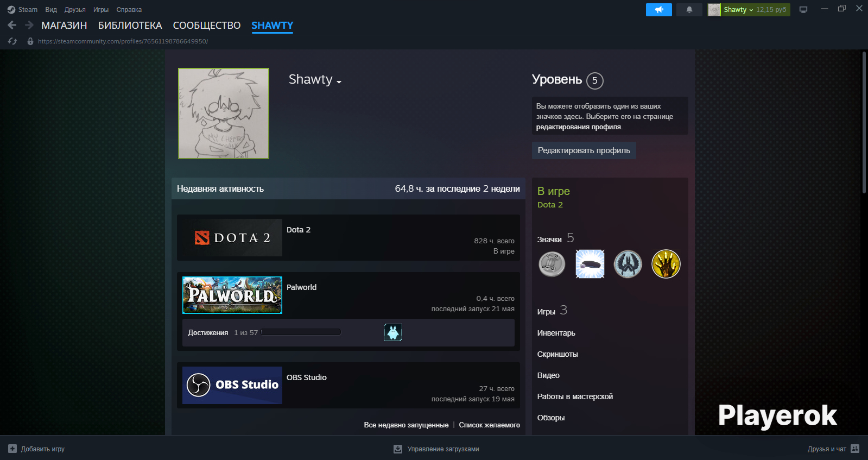Open the Работы в мастерской link

(575, 396)
